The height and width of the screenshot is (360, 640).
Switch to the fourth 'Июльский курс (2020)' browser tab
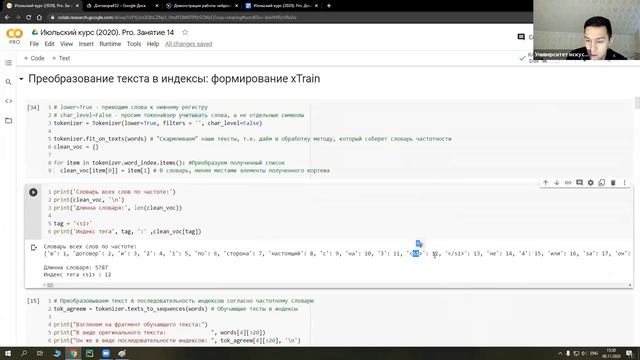pyautogui.click(x=280, y=6)
